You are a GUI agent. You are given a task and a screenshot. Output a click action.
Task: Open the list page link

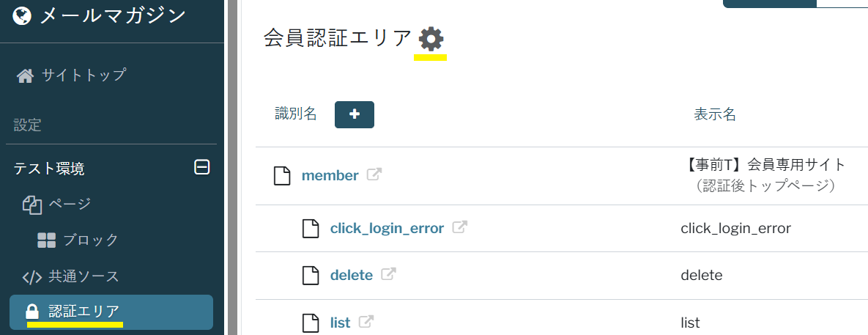coord(340,322)
